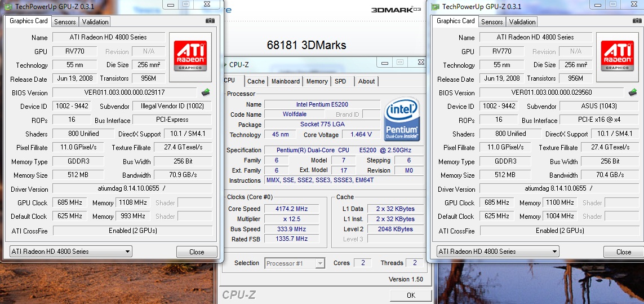The width and height of the screenshot is (644, 304).
Task: Click the CPU-Z window title bar
Action: pyautogui.click(x=325, y=64)
